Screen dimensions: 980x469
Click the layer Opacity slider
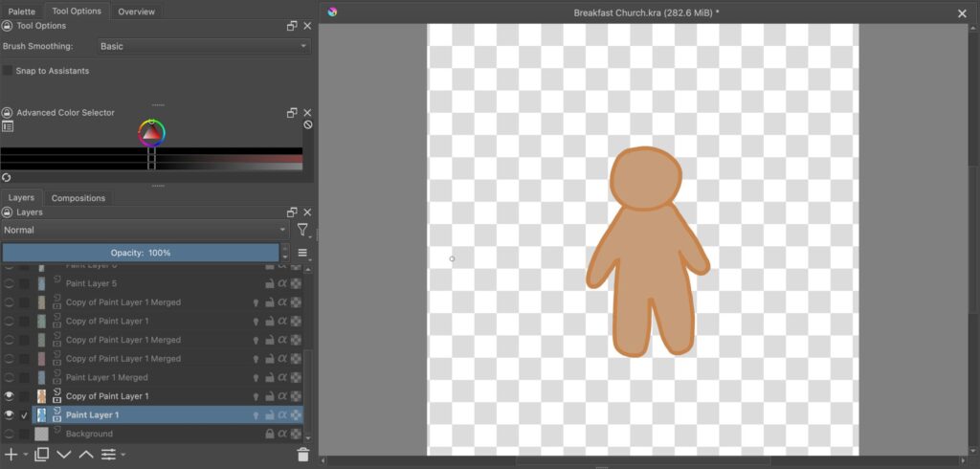point(140,253)
